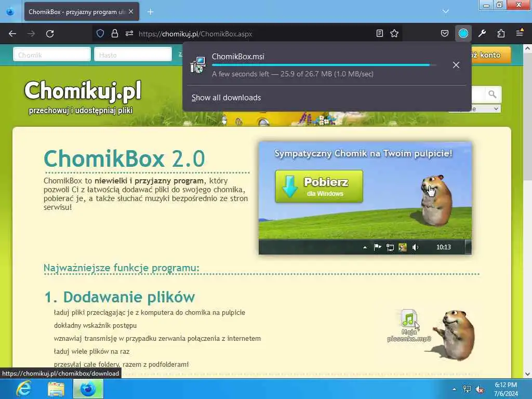Viewport: 532px width, 399px height.
Task: Select the ChomikBox.msi download entry name
Action: (238, 56)
